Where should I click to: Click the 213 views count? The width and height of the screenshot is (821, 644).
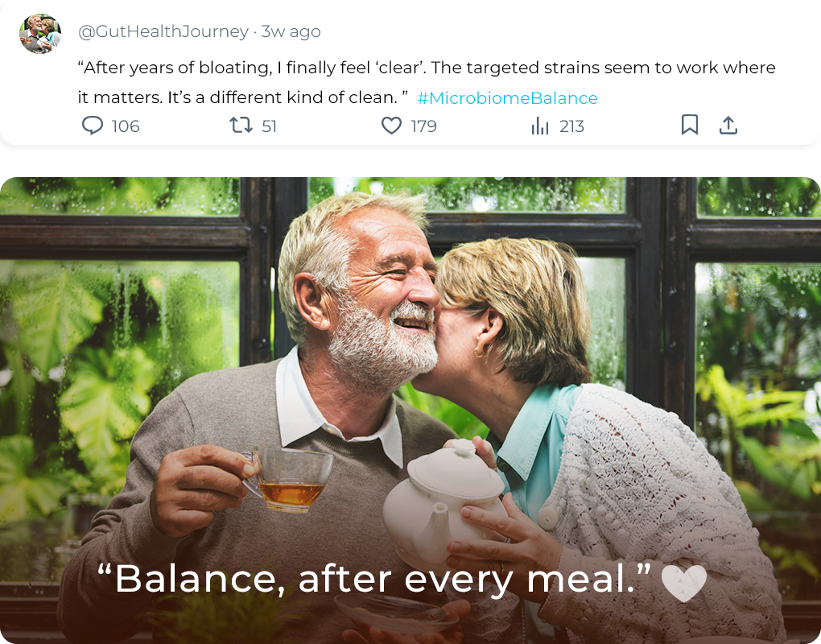pos(571,126)
